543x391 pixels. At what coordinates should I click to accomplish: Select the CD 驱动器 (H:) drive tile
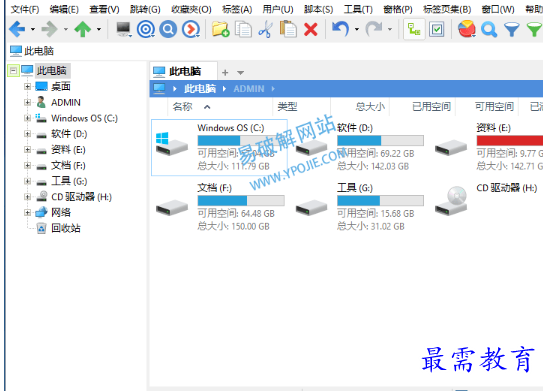click(487, 201)
